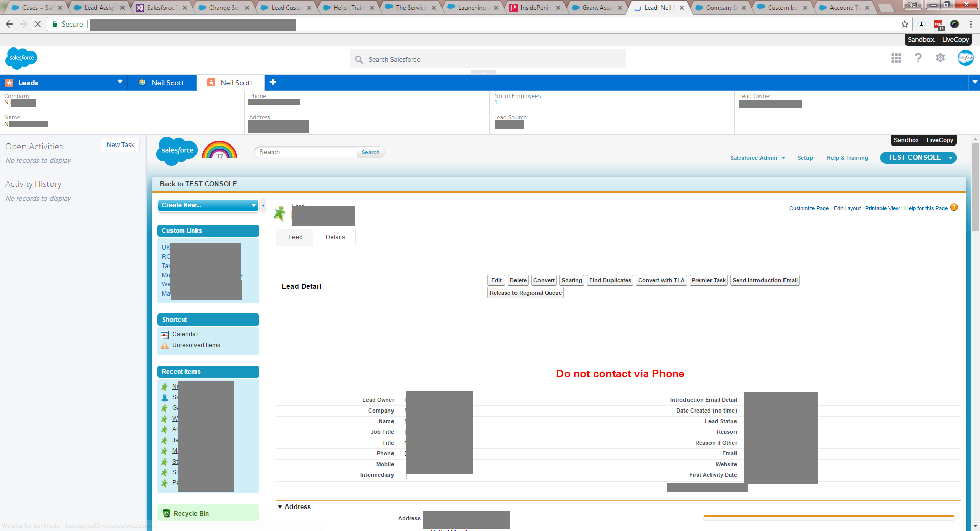Select the active Neil Scott console tab
The image size is (980, 531).
(230, 83)
